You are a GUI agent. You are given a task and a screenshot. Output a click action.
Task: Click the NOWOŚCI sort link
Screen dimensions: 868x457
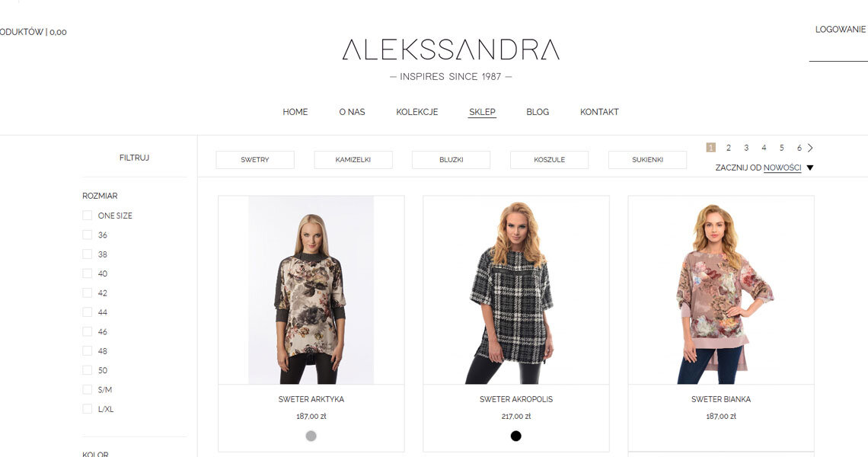782,168
